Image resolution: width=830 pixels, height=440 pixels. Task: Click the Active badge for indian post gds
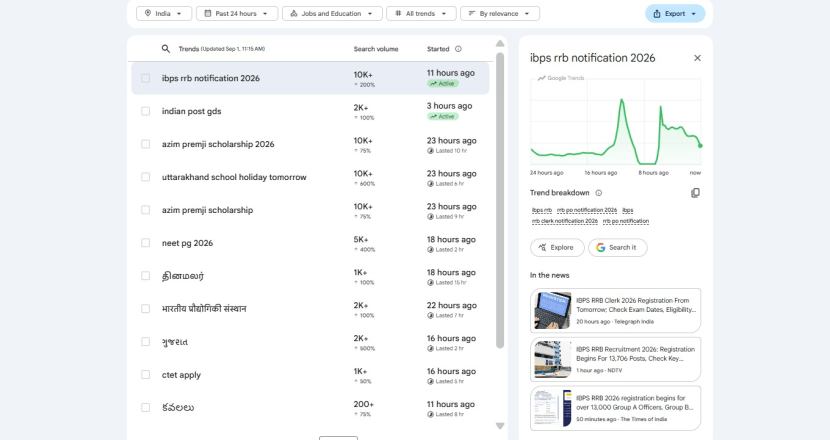[x=443, y=116]
